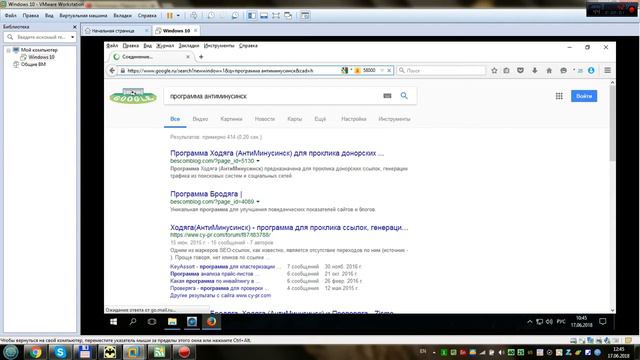Open the Google apps grid icon
This screenshot has height=360, width=640.
pos(559,96)
